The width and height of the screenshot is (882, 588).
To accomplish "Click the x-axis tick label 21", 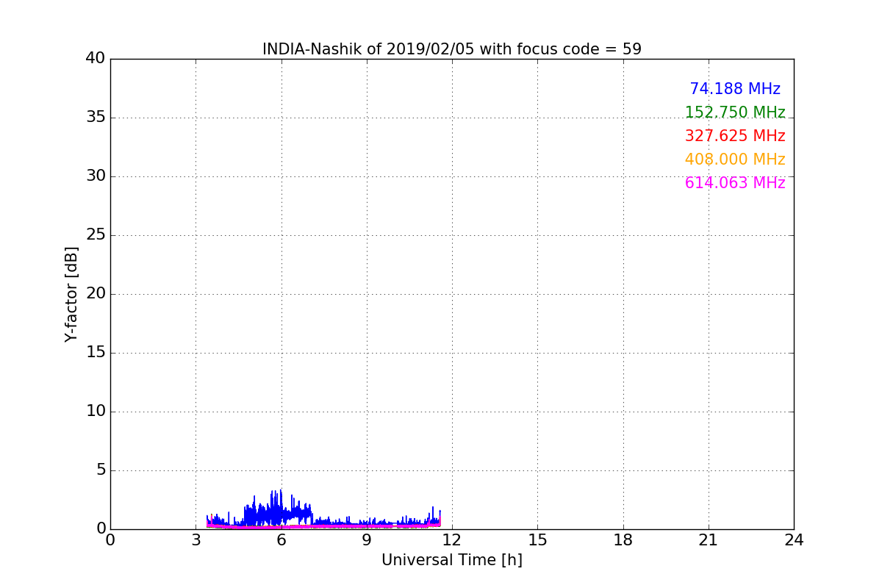I will point(709,540).
